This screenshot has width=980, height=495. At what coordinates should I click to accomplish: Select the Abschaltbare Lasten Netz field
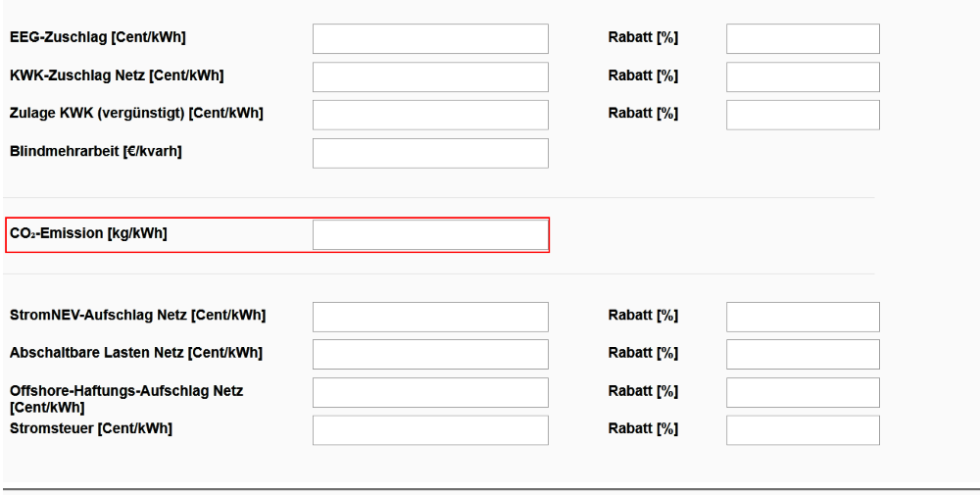(x=430, y=354)
